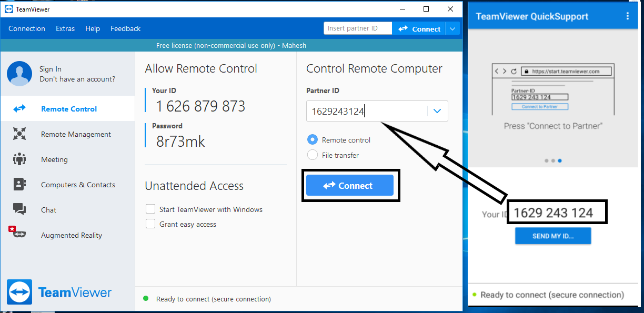Image resolution: width=644 pixels, height=313 pixels.
Task: Click the Sign In link
Action: tap(51, 69)
